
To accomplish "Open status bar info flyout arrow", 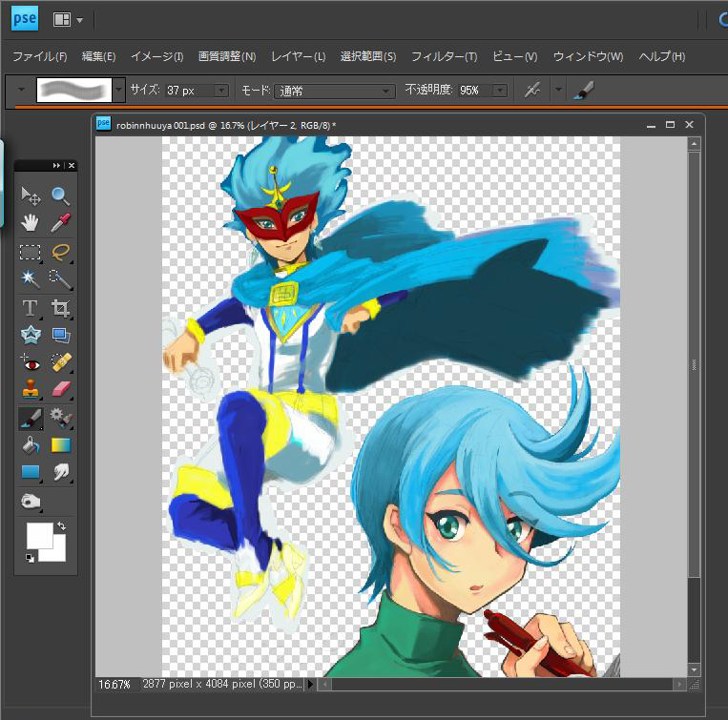I will [x=310, y=684].
